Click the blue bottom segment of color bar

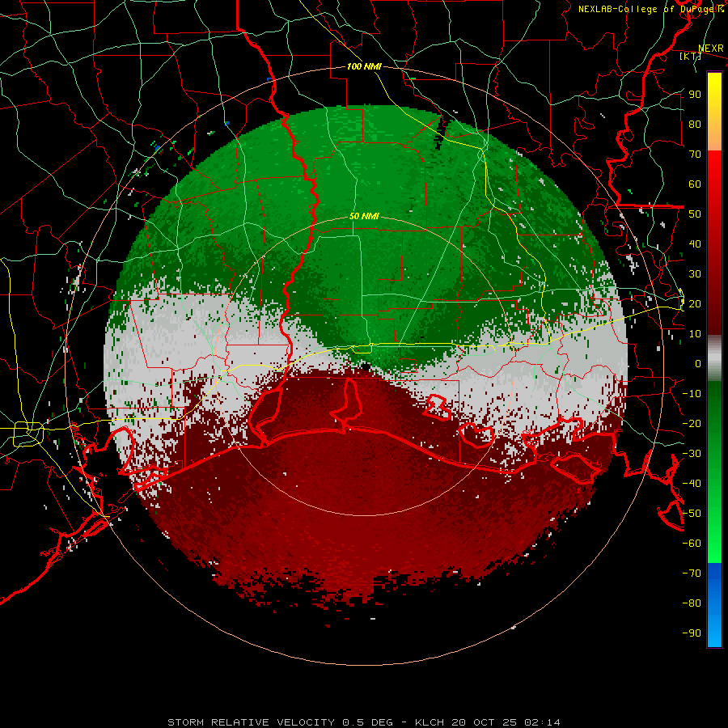[714, 605]
